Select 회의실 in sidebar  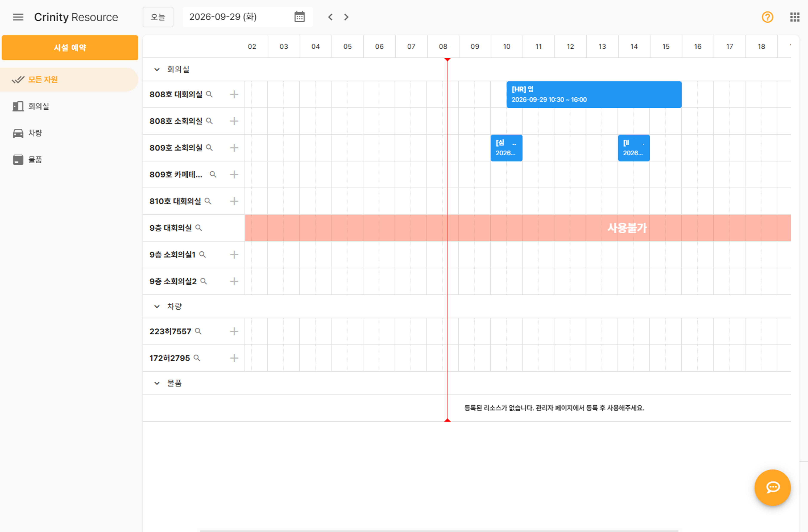69,106
